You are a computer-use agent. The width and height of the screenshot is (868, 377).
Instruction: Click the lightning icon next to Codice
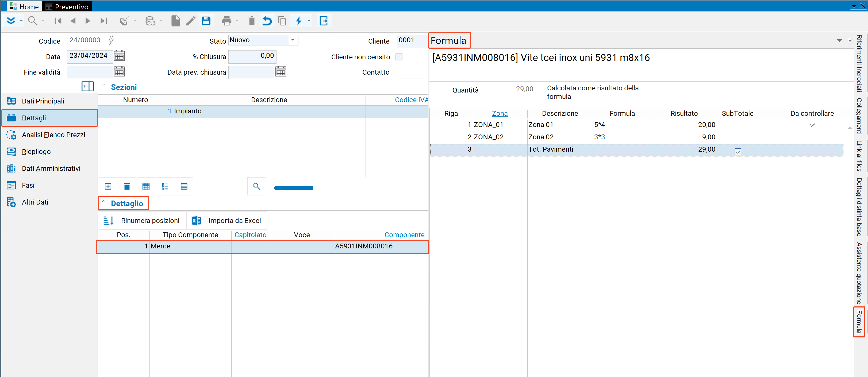point(111,40)
